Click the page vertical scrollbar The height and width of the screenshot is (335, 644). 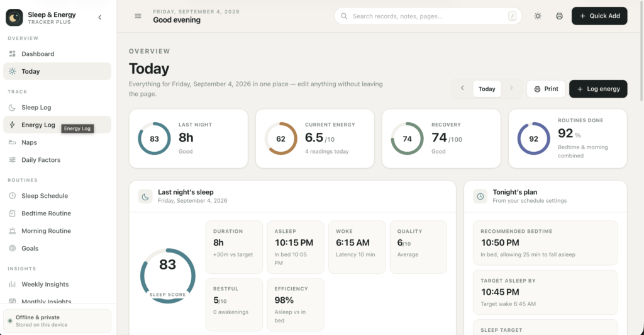pos(641,50)
